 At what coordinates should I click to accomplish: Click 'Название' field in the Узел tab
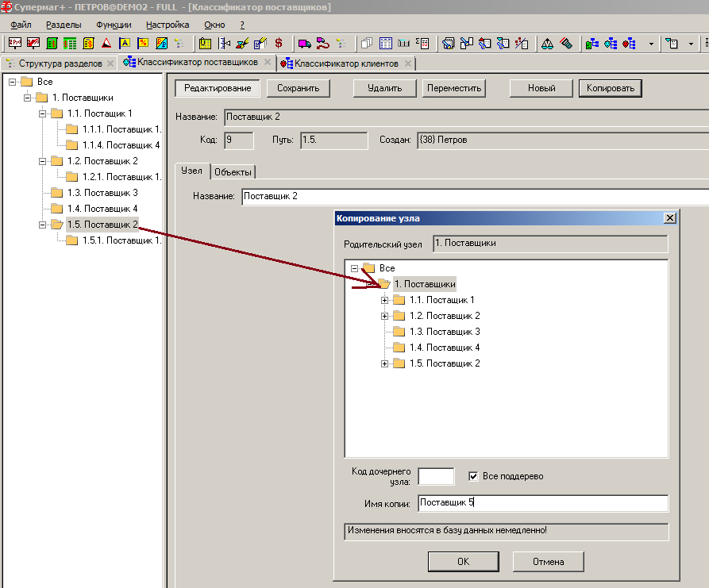click(475, 196)
